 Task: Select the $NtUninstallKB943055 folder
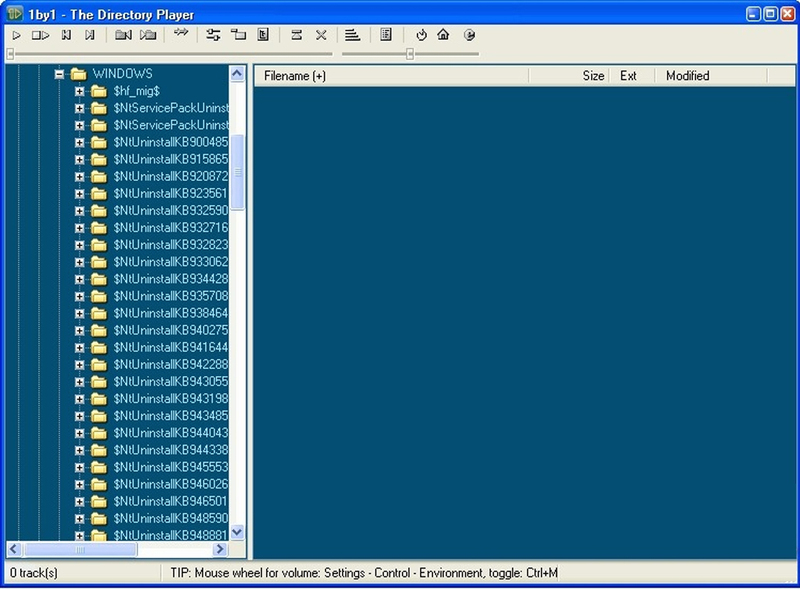coord(170,382)
